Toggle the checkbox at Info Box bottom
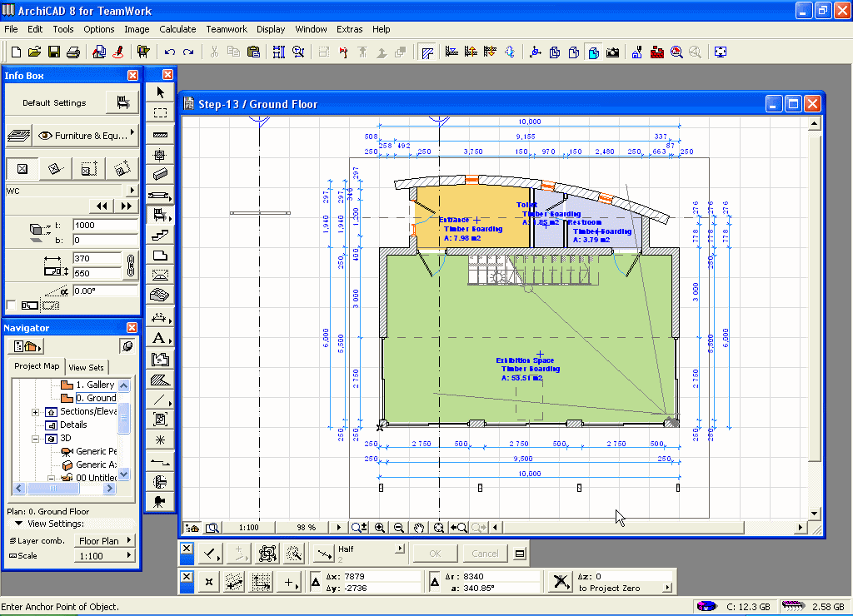Image resolution: width=853 pixels, height=616 pixels. click(11, 305)
